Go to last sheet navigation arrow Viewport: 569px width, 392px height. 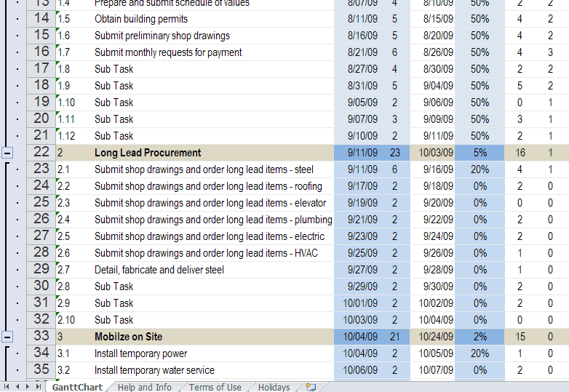[x=38, y=387]
